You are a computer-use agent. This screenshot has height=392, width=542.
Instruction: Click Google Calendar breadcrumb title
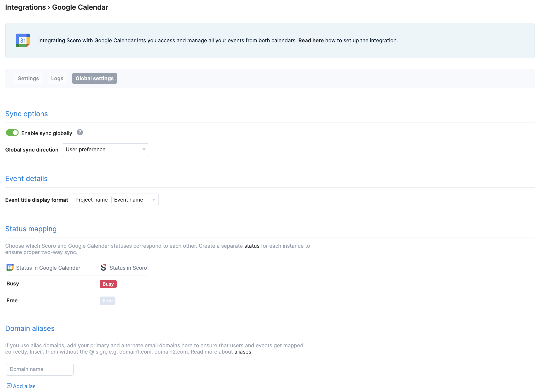(80, 7)
